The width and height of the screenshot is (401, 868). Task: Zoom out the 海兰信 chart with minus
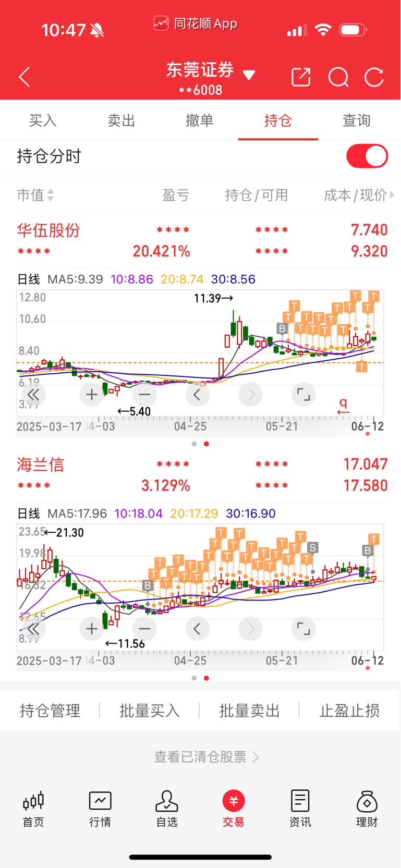pos(145,629)
